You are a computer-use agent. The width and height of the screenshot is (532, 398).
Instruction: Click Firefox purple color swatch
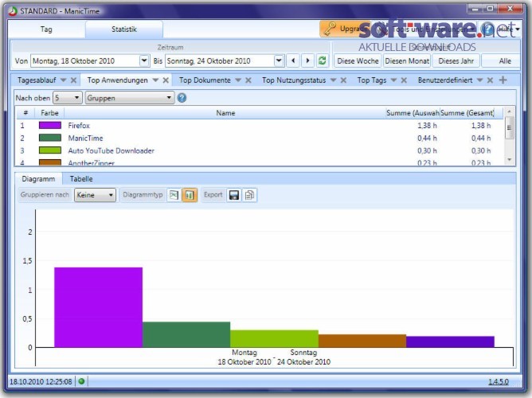coord(50,126)
